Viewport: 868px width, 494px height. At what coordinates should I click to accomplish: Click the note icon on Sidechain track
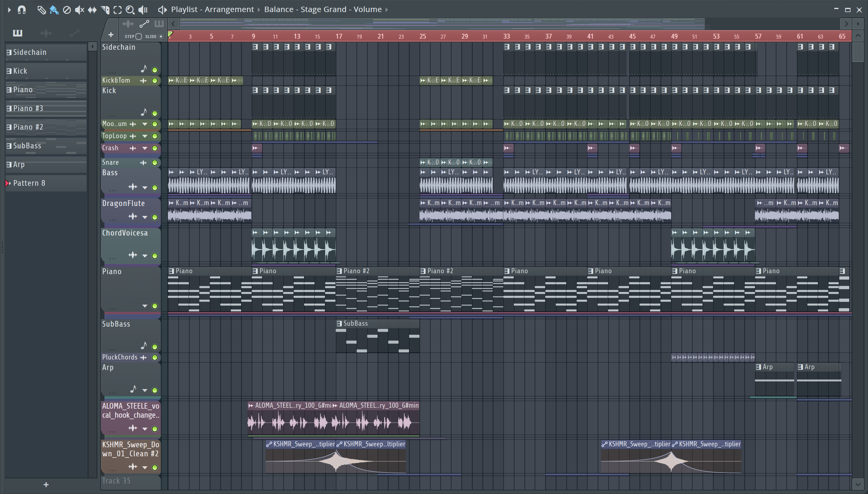coord(144,69)
